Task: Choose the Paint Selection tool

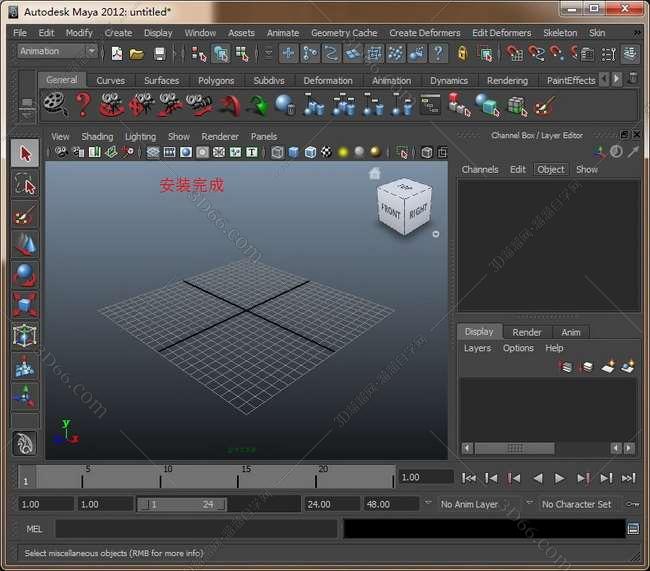Action: [25, 215]
